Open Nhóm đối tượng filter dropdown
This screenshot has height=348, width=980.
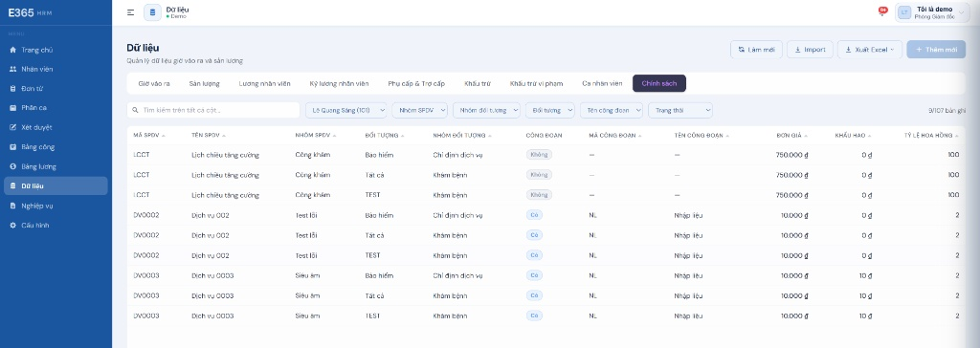click(x=486, y=110)
